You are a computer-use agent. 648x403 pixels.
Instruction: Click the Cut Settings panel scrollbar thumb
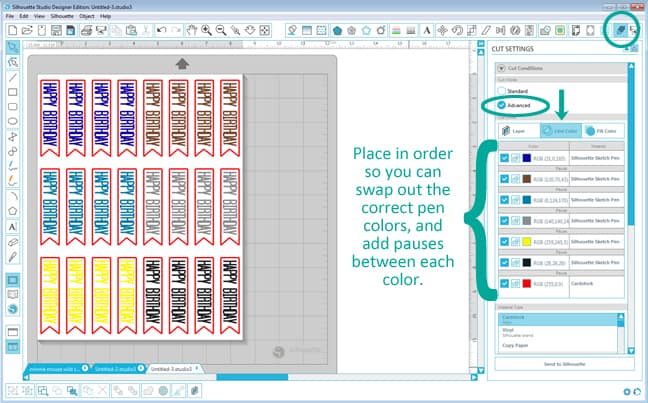click(x=631, y=149)
